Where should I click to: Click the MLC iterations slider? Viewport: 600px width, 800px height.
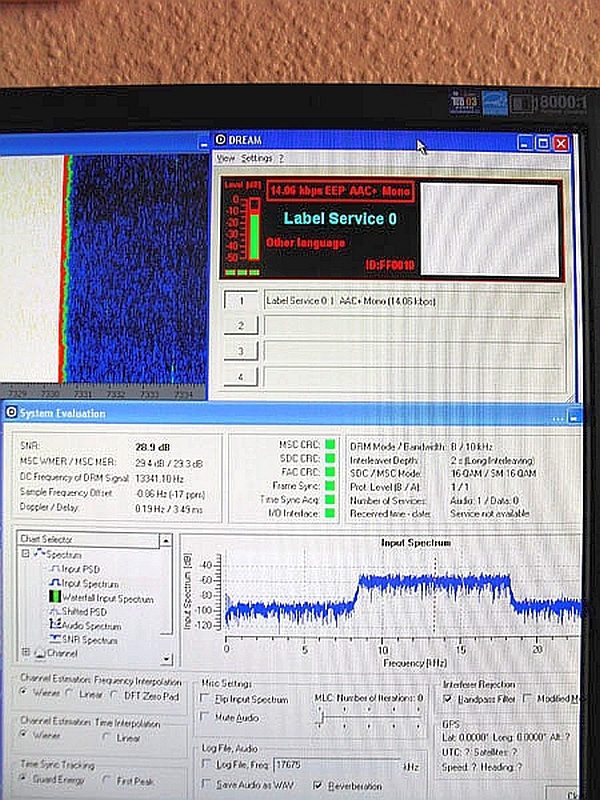pos(320,717)
